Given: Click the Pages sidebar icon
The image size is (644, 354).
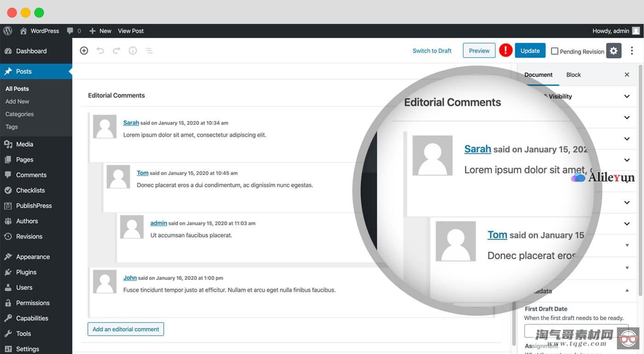Looking at the screenshot, I should tap(8, 160).
